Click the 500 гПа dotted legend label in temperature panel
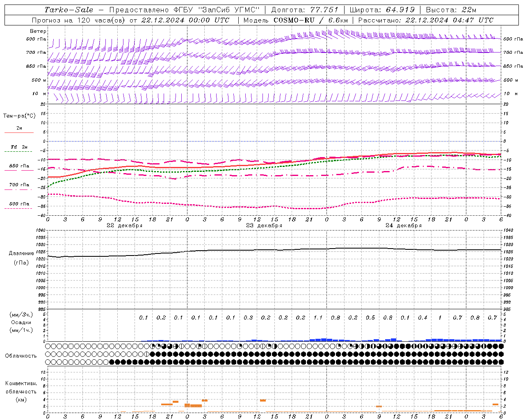Screen dimensions: 525x420 [x=19, y=204]
